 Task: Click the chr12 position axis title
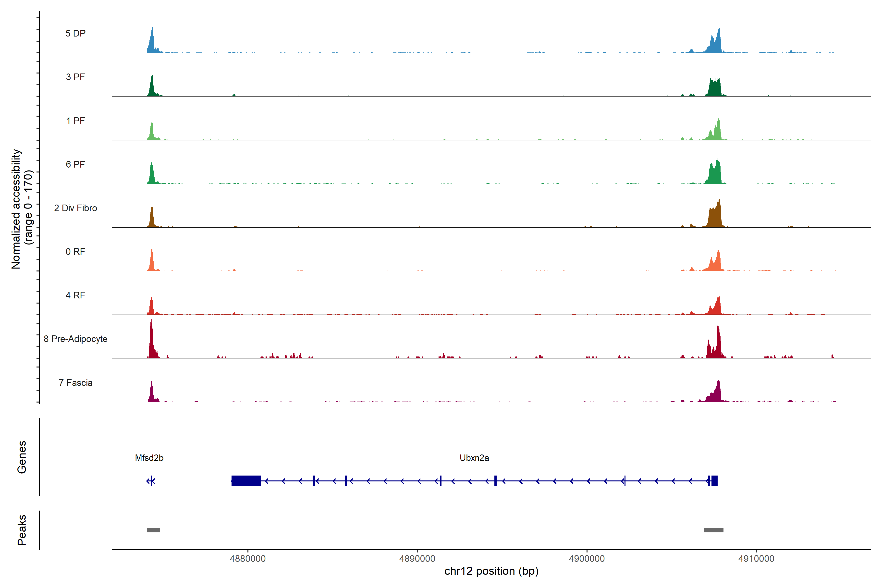tap(491, 571)
